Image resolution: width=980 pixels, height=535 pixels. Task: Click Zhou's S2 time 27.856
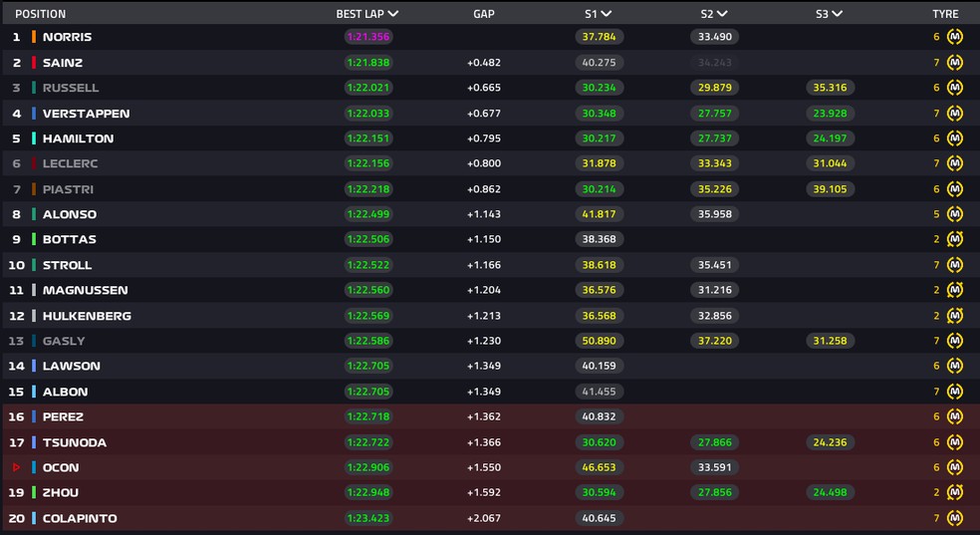[x=714, y=492]
